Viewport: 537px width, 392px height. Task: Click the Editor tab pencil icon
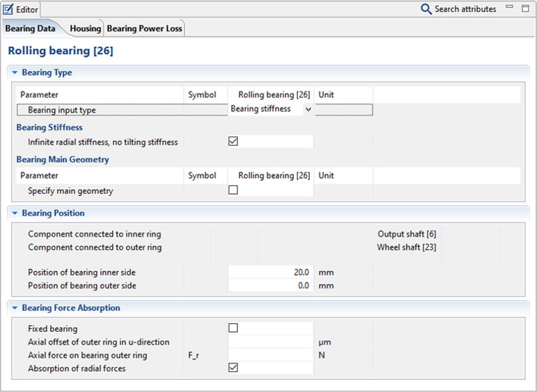coord(9,9)
